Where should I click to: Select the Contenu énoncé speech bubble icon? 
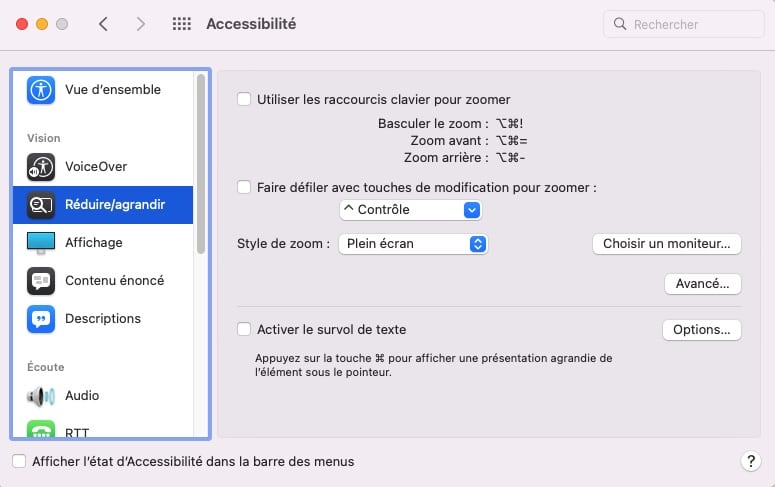[41, 281]
